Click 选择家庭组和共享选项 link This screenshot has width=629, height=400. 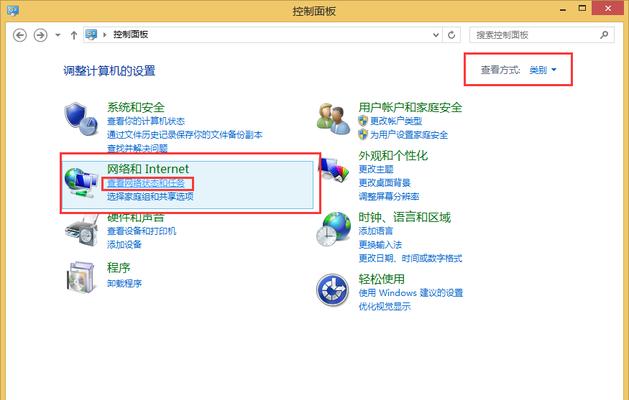[x=150, y=197]
